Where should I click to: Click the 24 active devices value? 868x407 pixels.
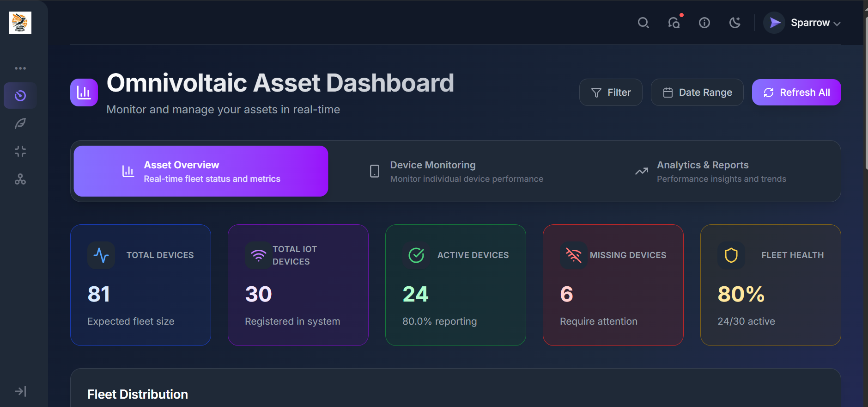pos(416,294)
